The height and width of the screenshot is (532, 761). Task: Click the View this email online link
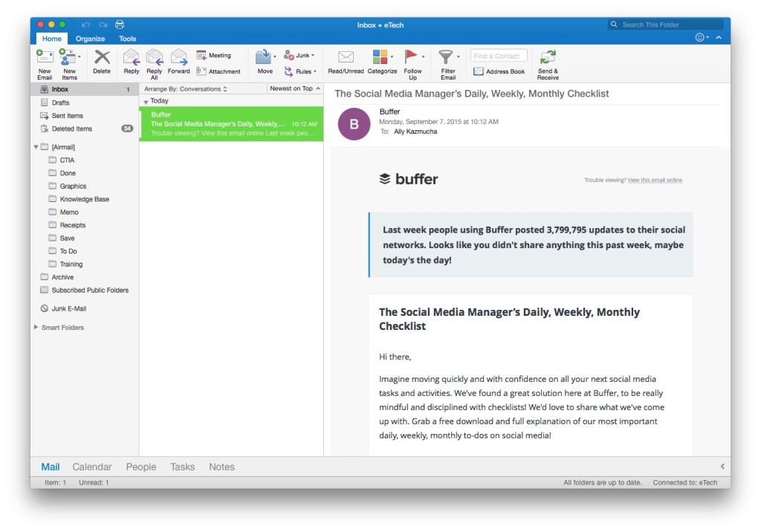pyautogui.click(x=655, y=180)
